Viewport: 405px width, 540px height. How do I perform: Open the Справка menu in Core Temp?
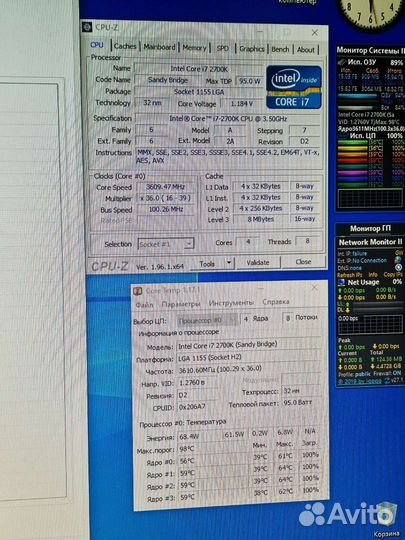point(276,302)
